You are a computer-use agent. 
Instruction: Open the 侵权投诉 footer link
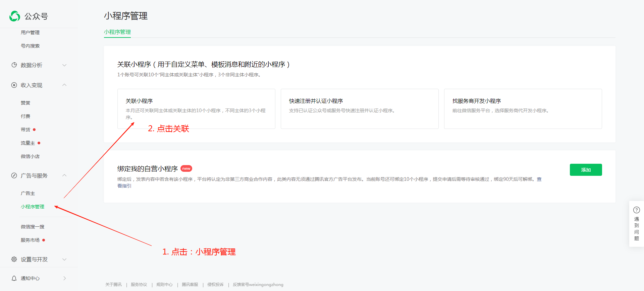pos(215,285)
